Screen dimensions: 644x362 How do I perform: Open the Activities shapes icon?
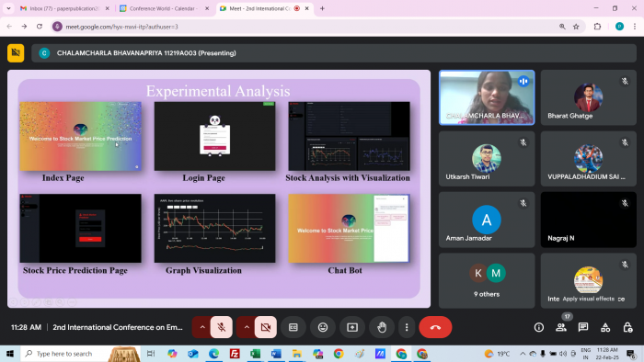(x=605, y=327)
